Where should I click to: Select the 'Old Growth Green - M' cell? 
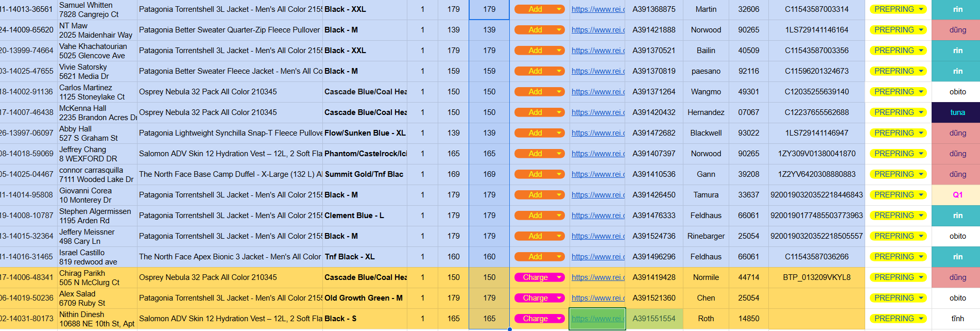pyautogui.click(x=365, y=298)
